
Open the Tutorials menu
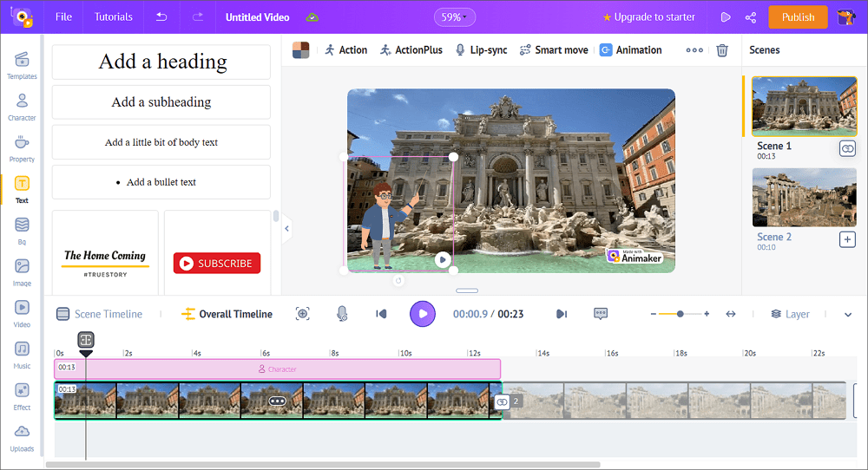point(114,17)
